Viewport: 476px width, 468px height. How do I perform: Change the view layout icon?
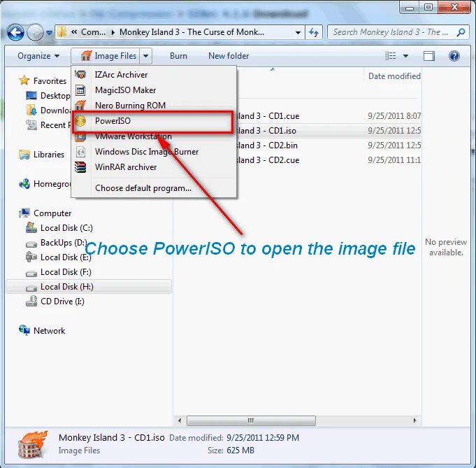pyautogui.click(x=391, y=56)
